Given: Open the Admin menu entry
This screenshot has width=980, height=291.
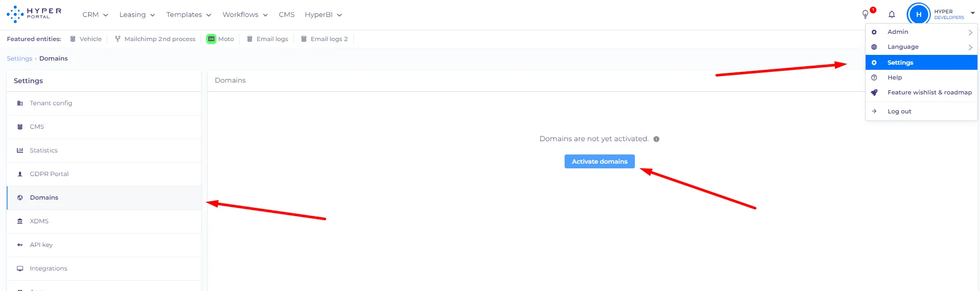Looking at the screenshot, I should (922, 32).
